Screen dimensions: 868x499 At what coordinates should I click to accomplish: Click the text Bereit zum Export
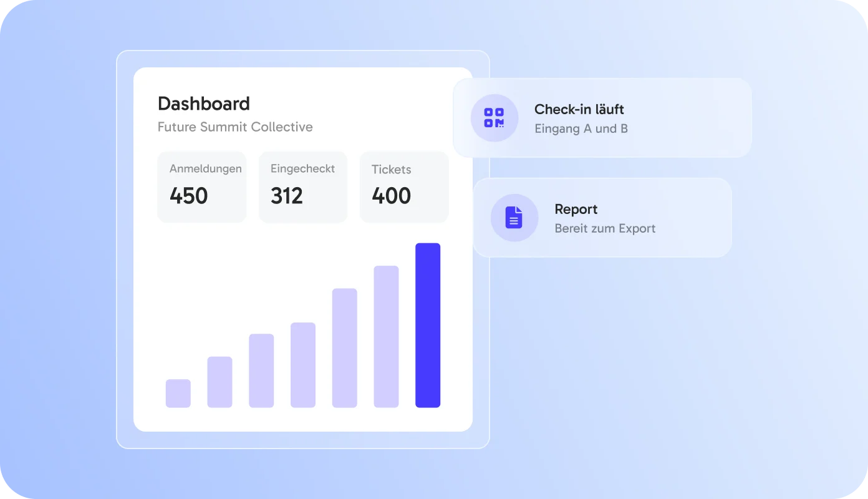coord(605,228)
